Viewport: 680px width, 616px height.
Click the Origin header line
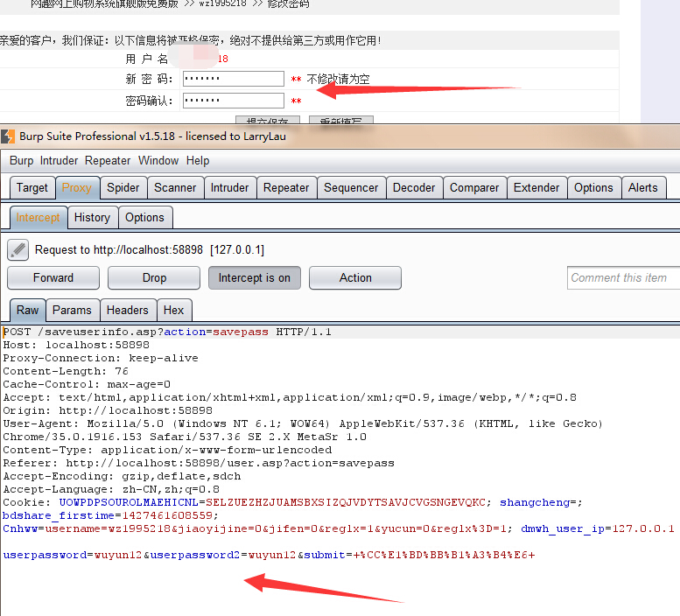[x=108, y=410]
